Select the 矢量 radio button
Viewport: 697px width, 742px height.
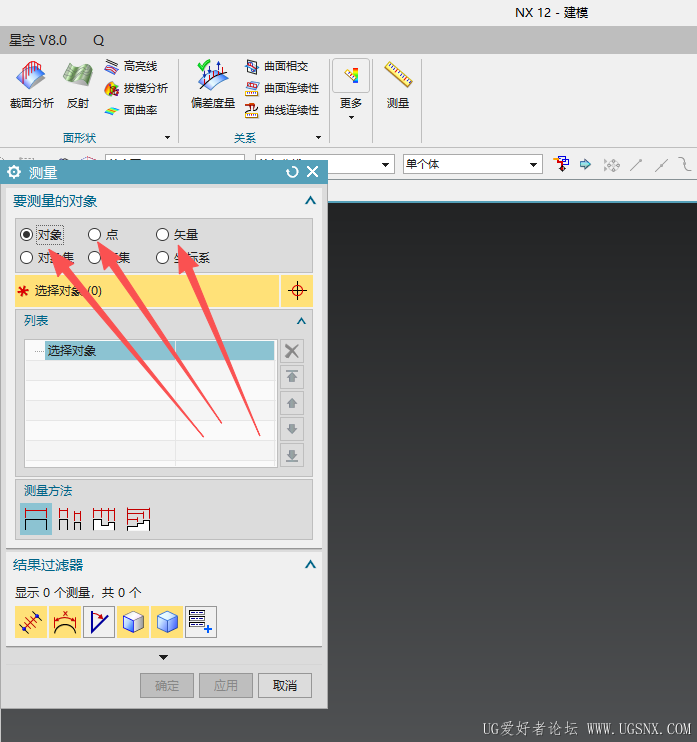point(162,234)
